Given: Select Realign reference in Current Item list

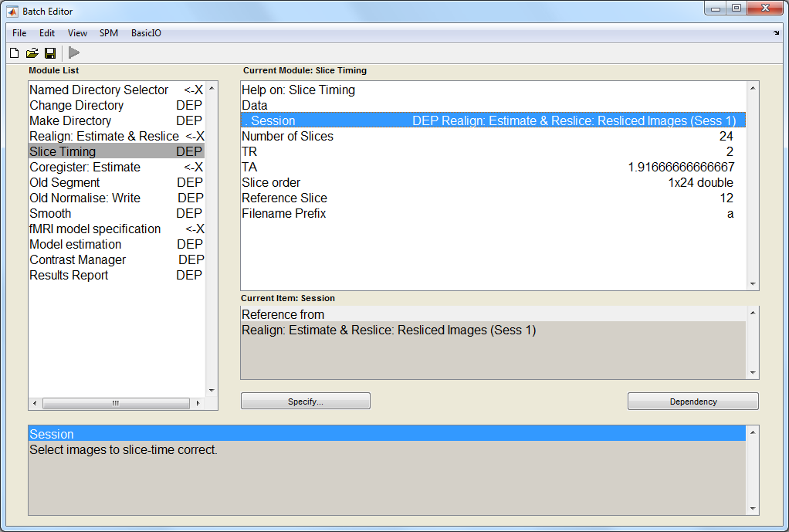Looking at the screenshot, I should pos(388,330).
